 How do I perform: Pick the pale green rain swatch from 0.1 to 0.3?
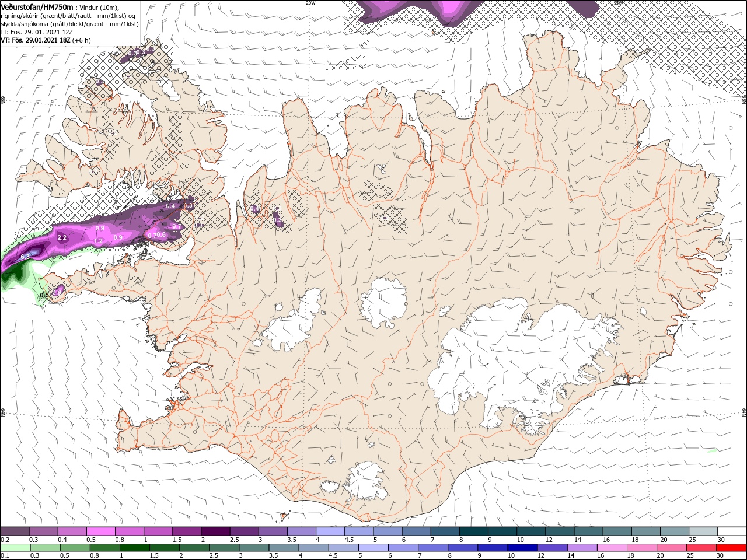coord(15,548)
